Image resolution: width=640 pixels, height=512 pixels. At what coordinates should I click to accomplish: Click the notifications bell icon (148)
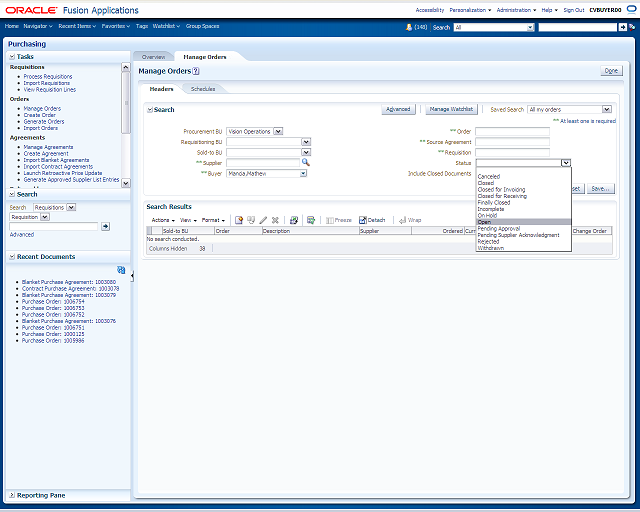(x=409, y=27)
